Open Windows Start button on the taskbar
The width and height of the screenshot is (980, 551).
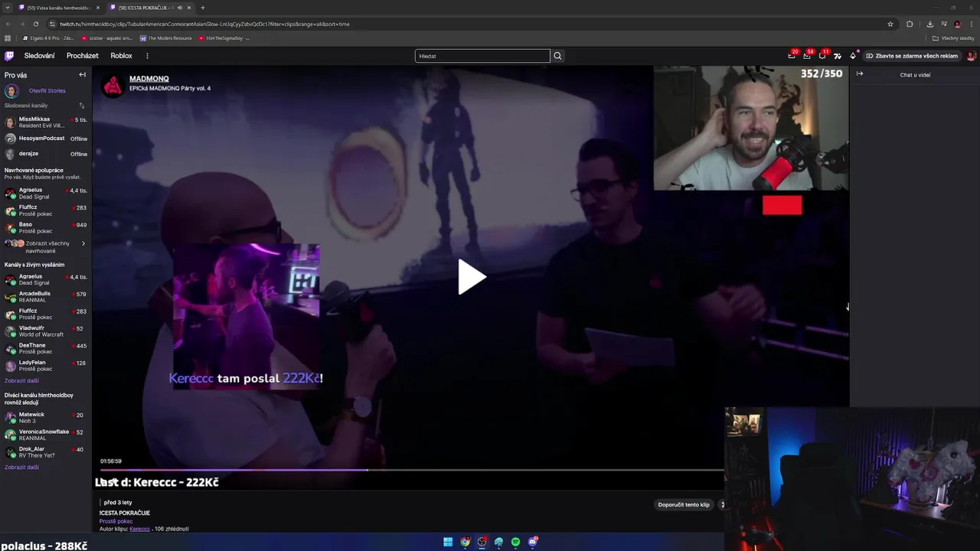click(448, 542)
